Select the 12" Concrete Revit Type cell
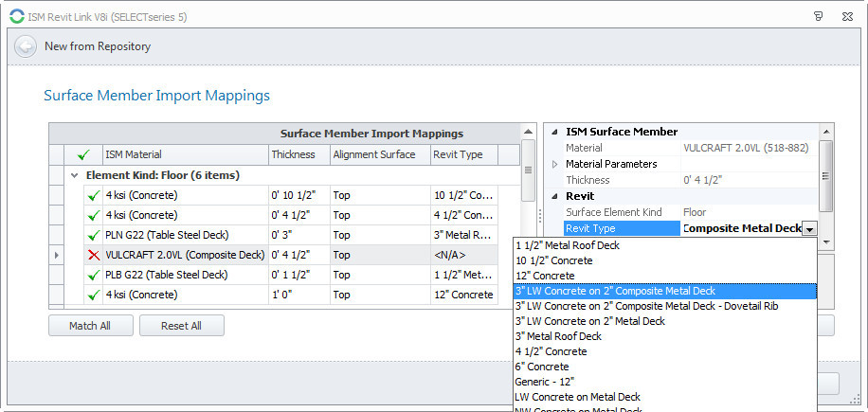This screenshot has width=868, height=412. click(464, 295)
